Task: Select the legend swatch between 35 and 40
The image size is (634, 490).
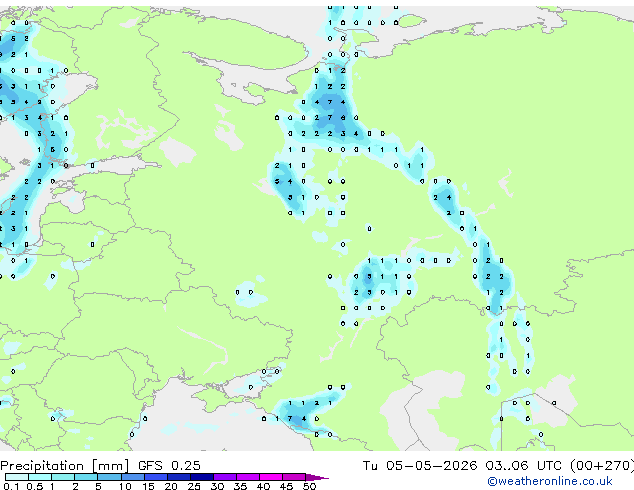Action: point(247,477)
